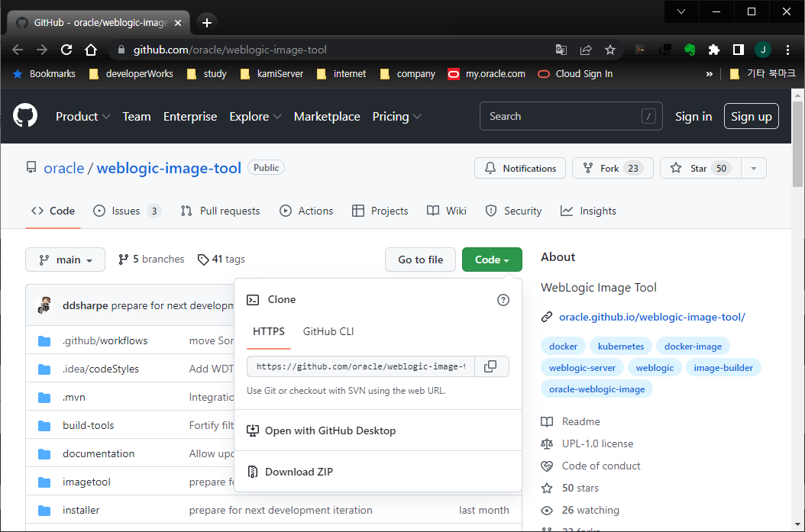Open a new browser tab

pos(207,23)
